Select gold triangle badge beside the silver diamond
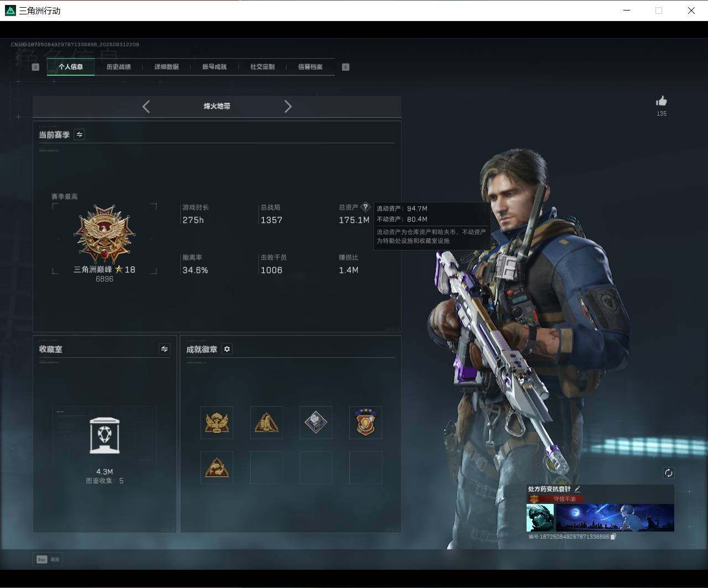This screenshot has height=588, width=708. click(x=266, y=423)
